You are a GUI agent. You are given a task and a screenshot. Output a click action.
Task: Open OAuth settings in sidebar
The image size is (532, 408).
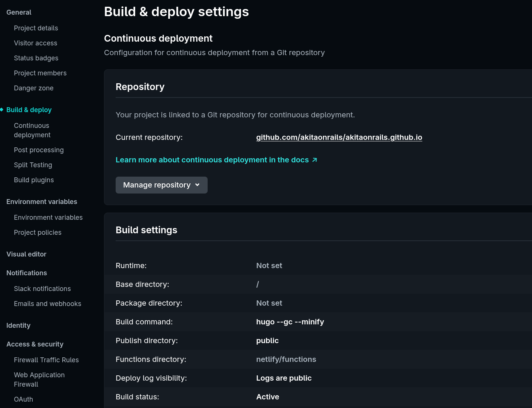click(x=23, y=399)
